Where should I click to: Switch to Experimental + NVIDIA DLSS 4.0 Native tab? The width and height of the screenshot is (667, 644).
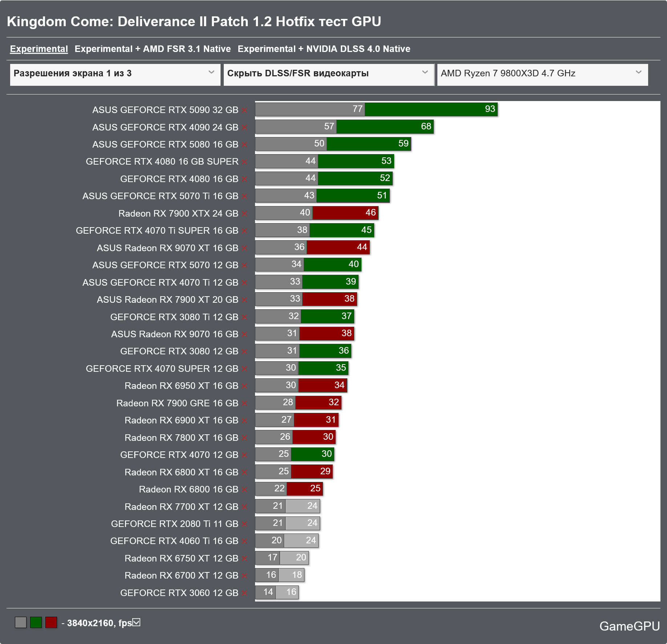pos(324,49)
